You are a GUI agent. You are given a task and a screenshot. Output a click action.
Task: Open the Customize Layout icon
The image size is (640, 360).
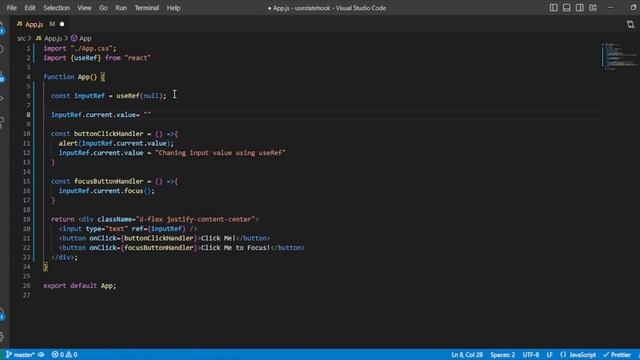click(593, 8)
